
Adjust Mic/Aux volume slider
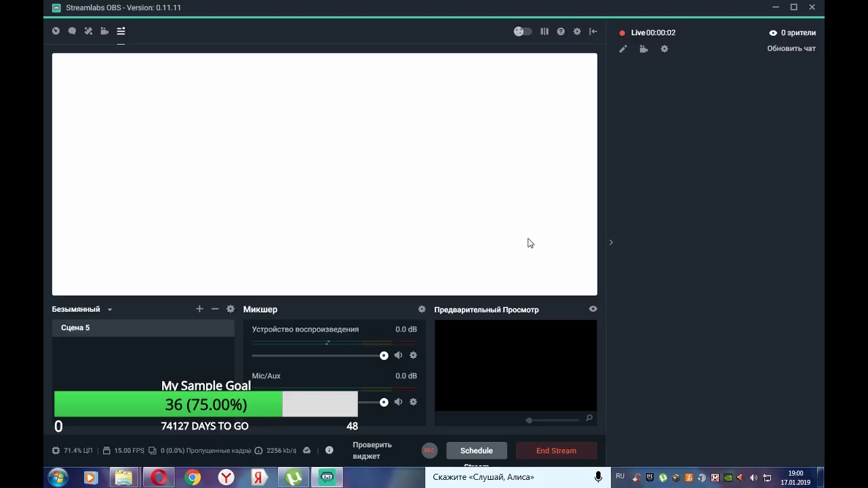coord(372,402)
